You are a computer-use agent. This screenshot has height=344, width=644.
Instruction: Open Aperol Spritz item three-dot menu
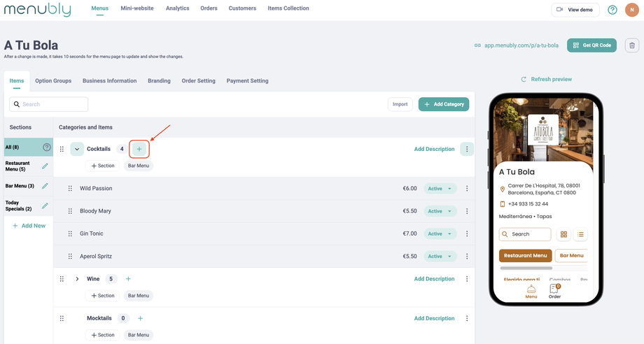(467, 257)
